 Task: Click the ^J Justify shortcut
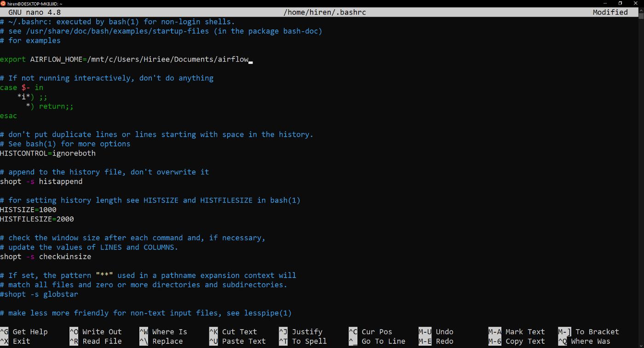(x=301, y=331)
